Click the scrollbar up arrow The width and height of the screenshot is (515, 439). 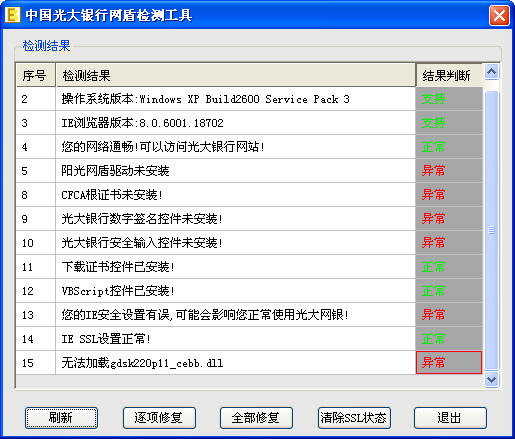(492, 72)
